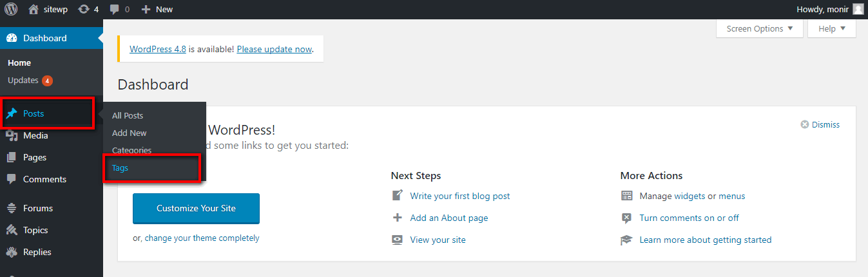
Task: Open the sitewp home icon link
Action: 34,9
